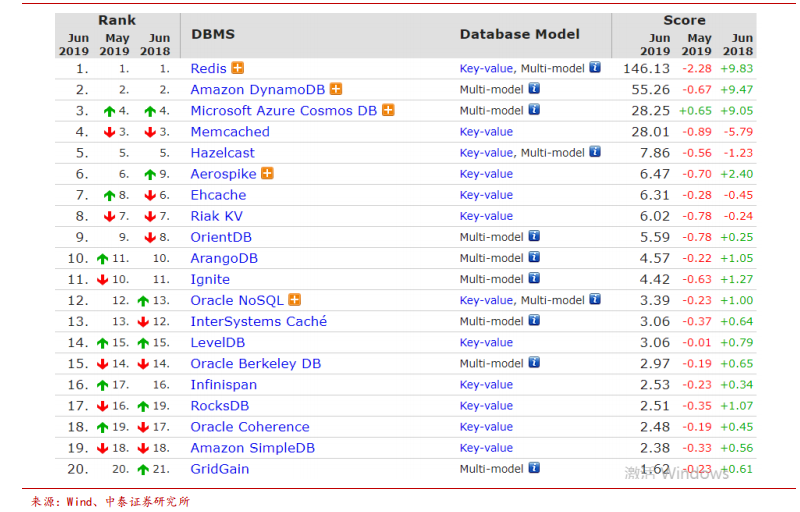Open the info icon in the Hazelcast row
The height and width of the screenshot is (512, 800).
[x=595, y=152]
